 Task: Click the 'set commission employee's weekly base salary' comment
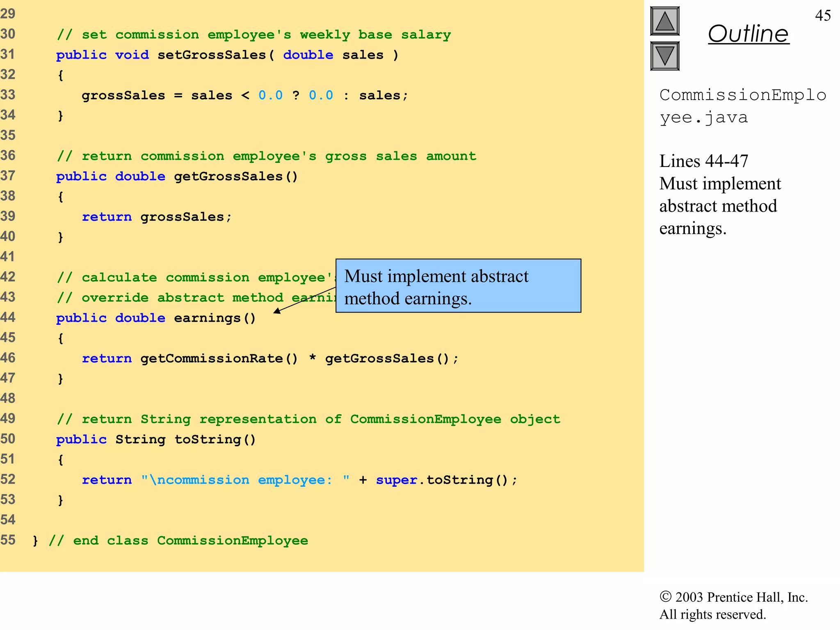point(253,34)
